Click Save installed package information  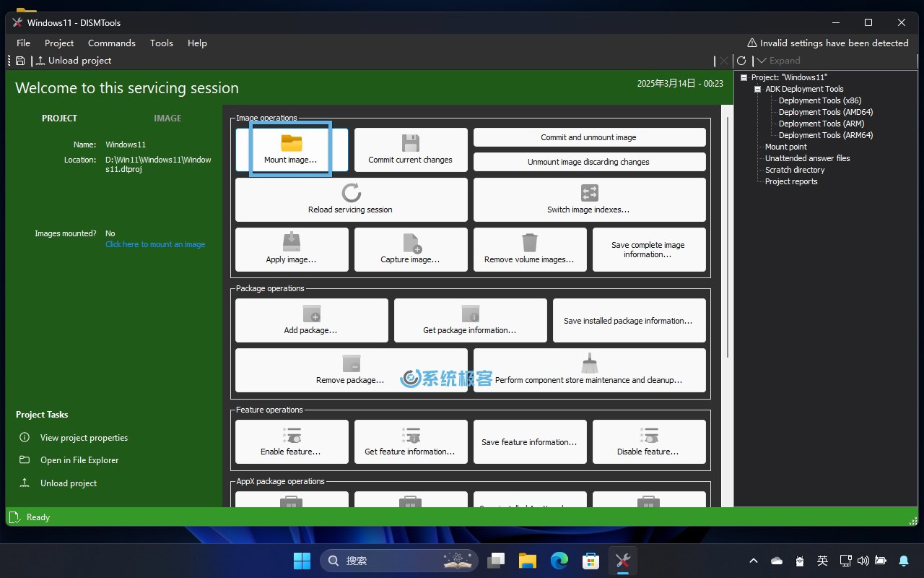[629, 320]
